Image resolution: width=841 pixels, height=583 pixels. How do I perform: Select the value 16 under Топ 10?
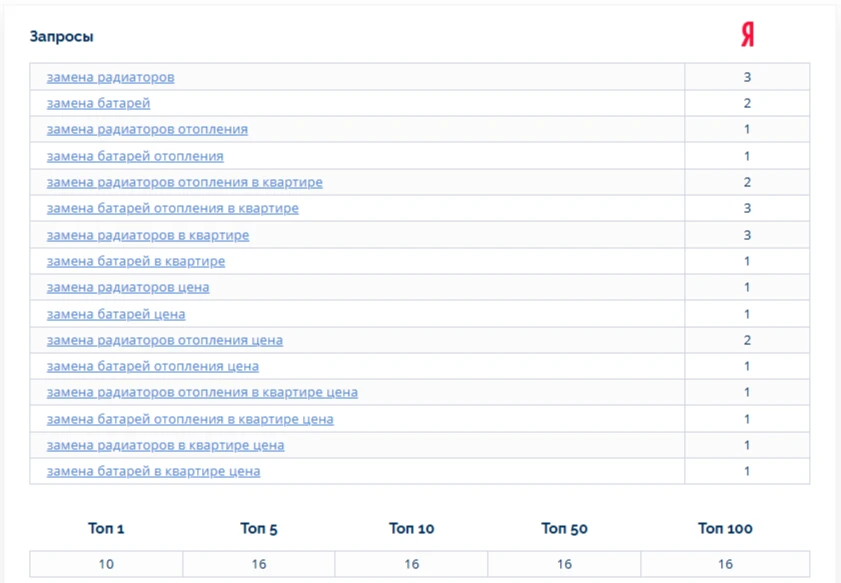click(x=412, y=564)
